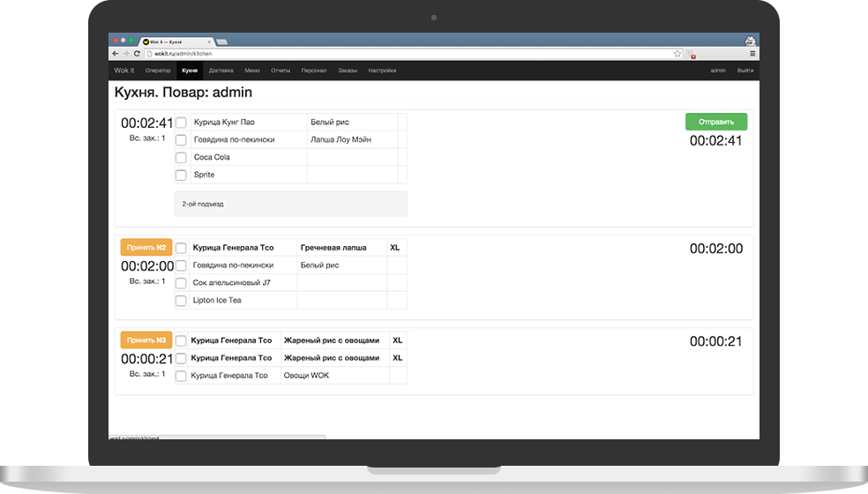Screen dimensions: 868x494
Task: Check the Курица Кунг Пао checkbox
Action: point(181,123)
